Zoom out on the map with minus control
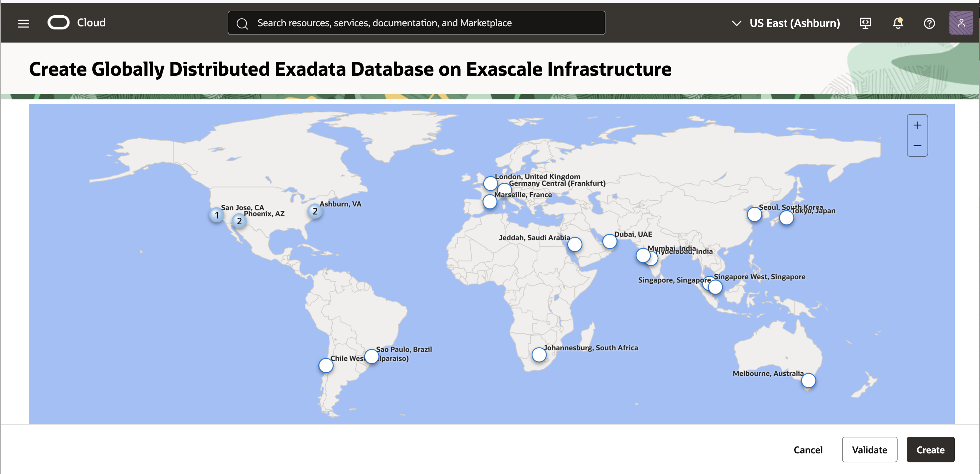The image size is (980, 474). pos(917,146)
